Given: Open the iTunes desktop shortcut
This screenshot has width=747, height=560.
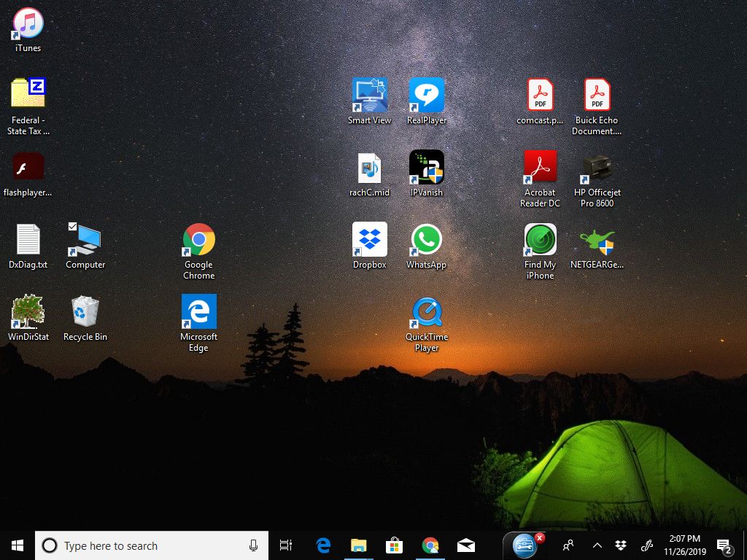Looking at the screenshot, I should [x=28, y=24].
